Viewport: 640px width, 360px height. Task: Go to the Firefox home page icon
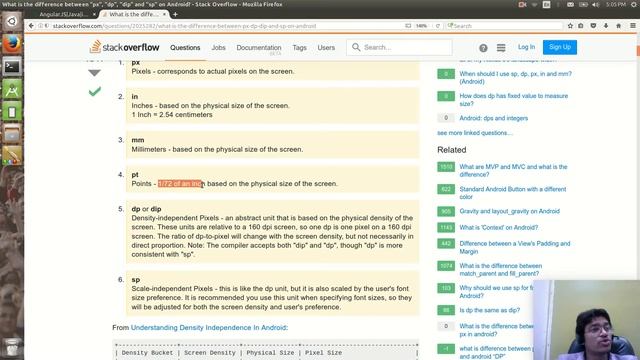[x=618, y=26]
